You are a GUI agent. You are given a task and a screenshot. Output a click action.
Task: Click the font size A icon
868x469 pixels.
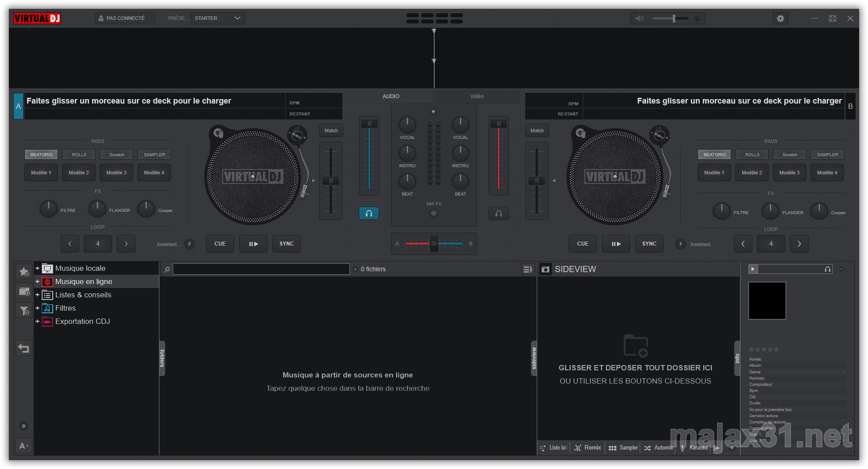coord(24,446)
